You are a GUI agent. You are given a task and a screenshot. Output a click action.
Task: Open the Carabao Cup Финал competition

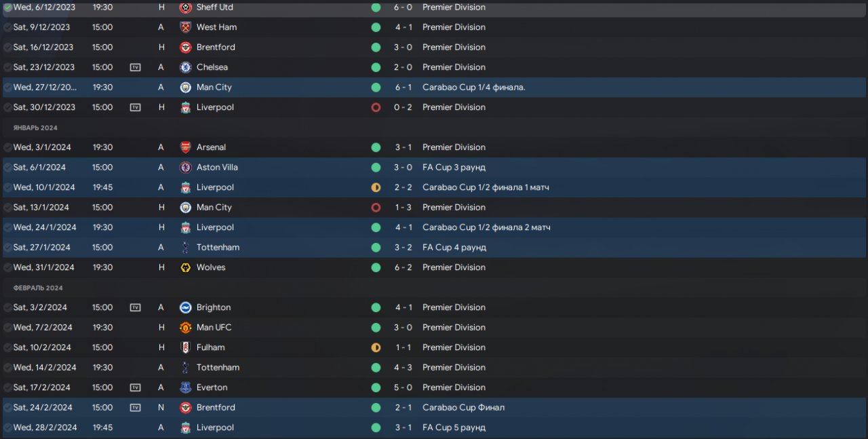[463, 407]
